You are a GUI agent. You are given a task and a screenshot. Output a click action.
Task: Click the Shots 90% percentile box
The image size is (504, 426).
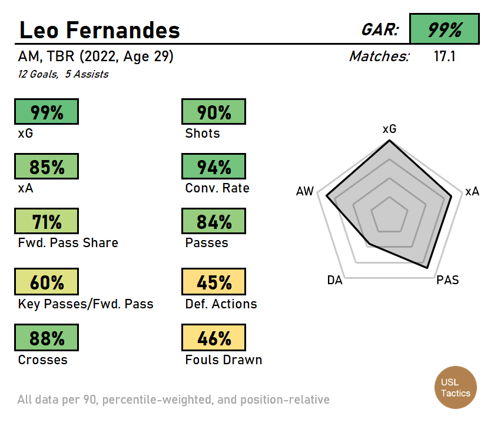(x=214, y=112)
